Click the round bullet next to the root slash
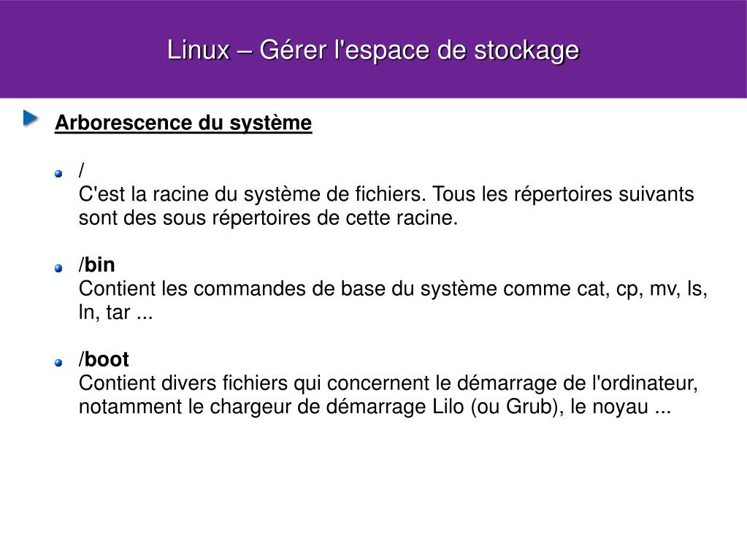747x560 pixels. coord(58,174)
